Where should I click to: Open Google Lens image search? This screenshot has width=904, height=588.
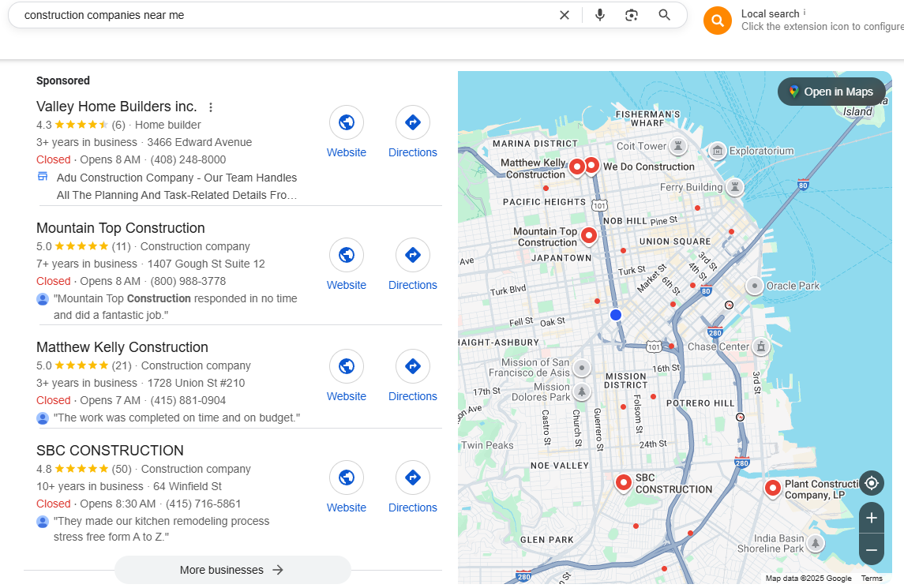tap(632, 15)
